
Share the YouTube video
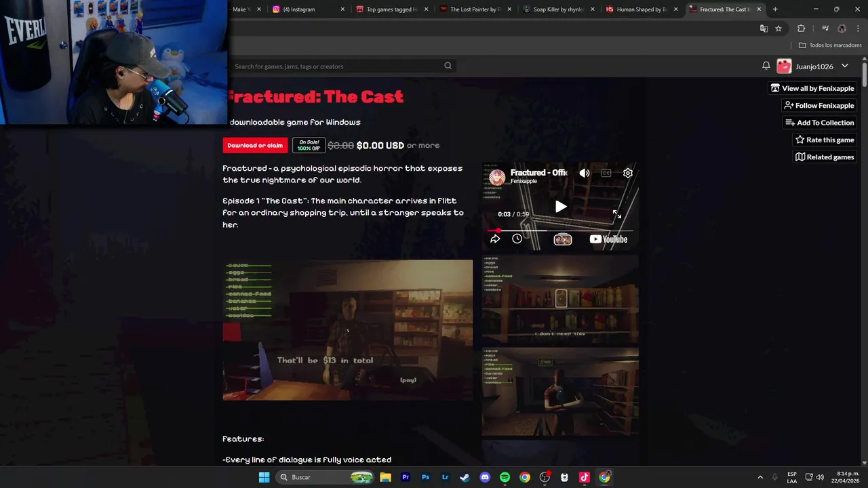point(495,239)
